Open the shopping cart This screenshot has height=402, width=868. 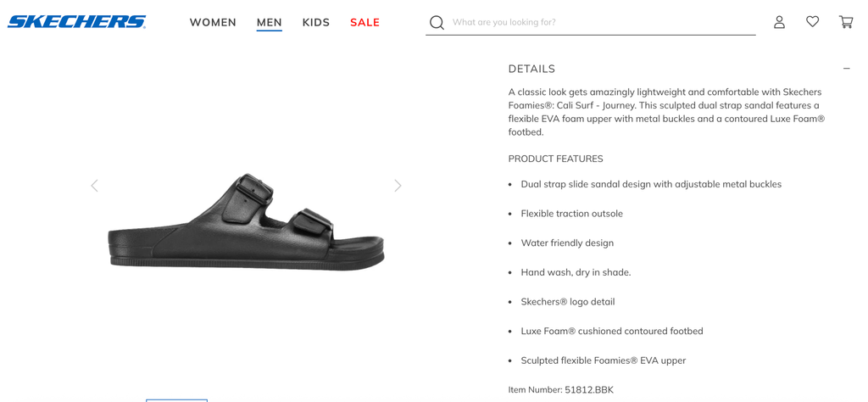846,22
